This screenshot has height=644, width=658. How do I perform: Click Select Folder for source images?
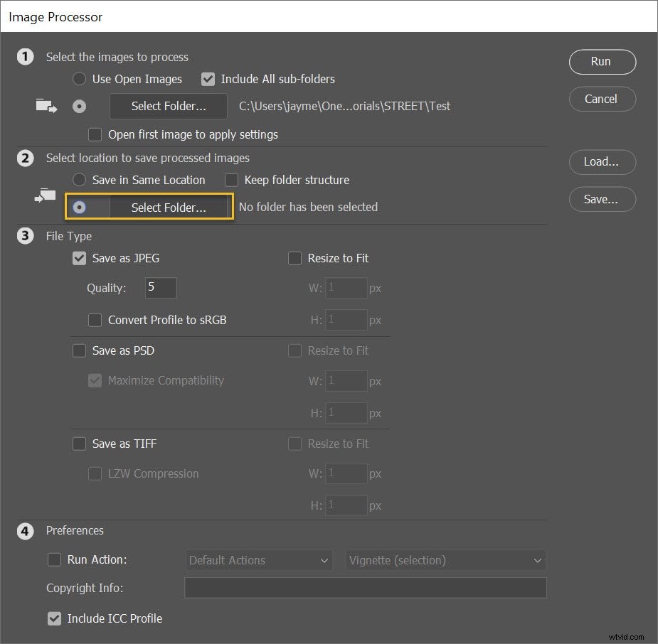tap(168, 106)
